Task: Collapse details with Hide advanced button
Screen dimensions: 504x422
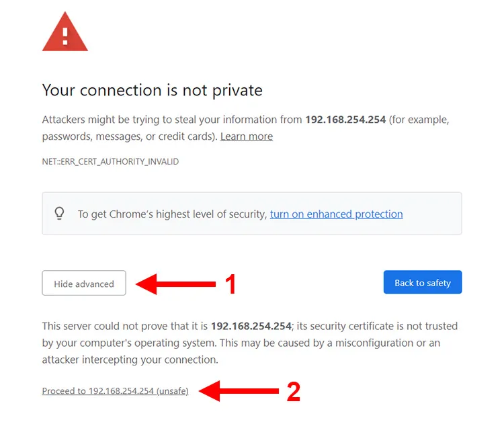Action: tap(84, 283)
